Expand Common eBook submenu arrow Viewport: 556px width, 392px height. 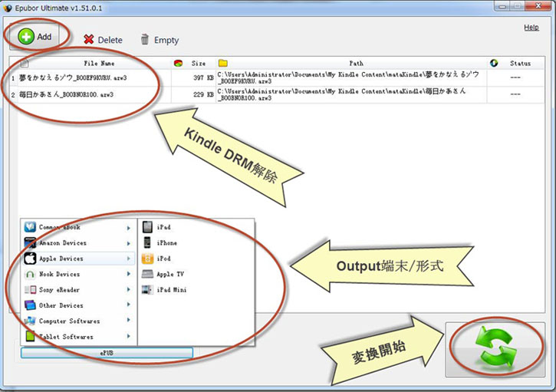tap(129, 228)
